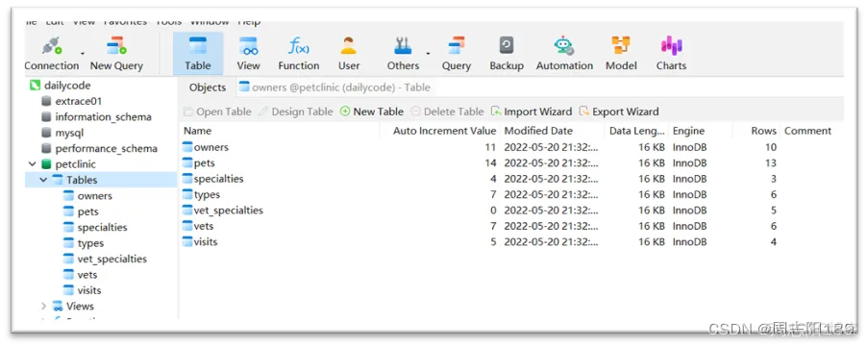This screenshot has width=868, height=347.
Task: Open Connection dropdown arrow
Action: pos(83,54)
